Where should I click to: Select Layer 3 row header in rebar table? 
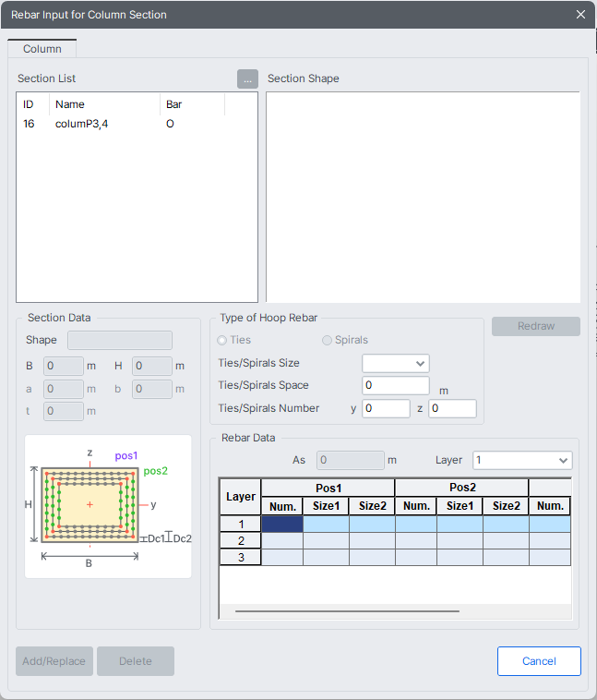coord(241,557)
